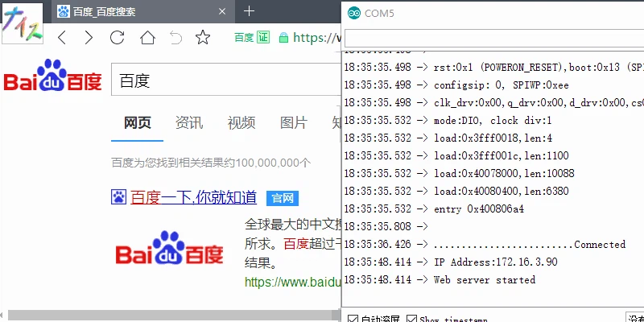The width and height of the screenshot is (644, 322).
Task: Click the Baidu search input field
Action: coord(226,79)
